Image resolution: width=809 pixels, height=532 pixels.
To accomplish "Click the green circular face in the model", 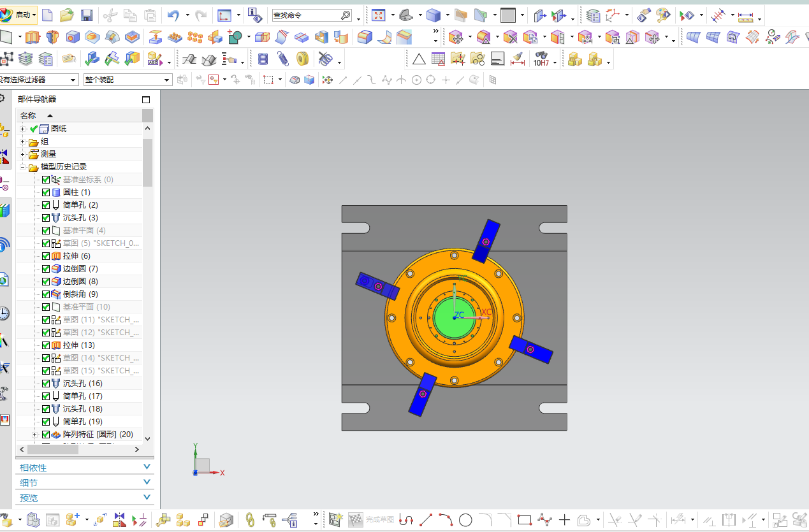I will [x=455, y=317].
